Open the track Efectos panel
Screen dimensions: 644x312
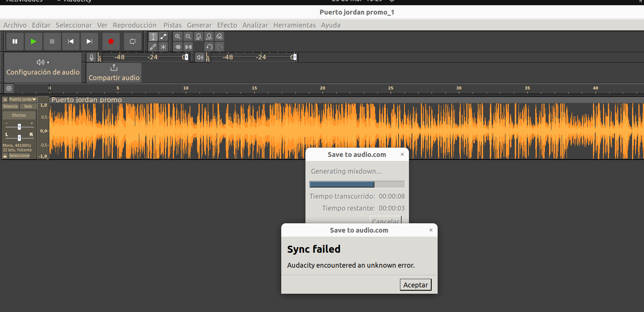coord(19,115)
